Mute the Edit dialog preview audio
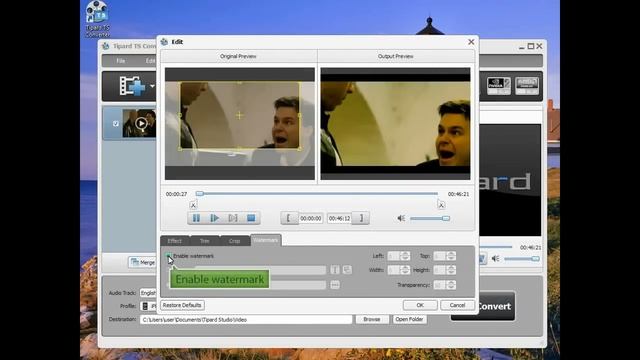This screenshot has width=640, height=360. click(x=401, y=218)
